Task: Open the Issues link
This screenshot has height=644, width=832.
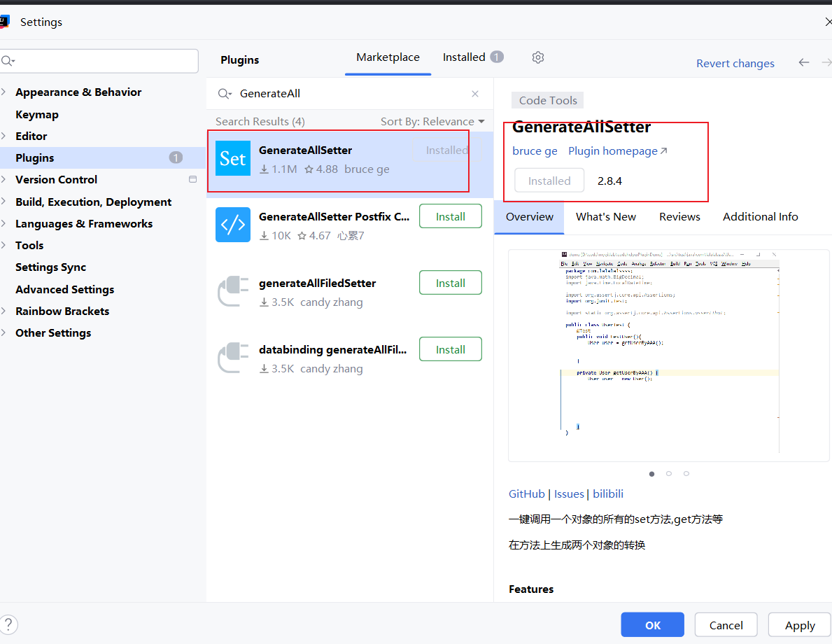Action: [569, 493]
